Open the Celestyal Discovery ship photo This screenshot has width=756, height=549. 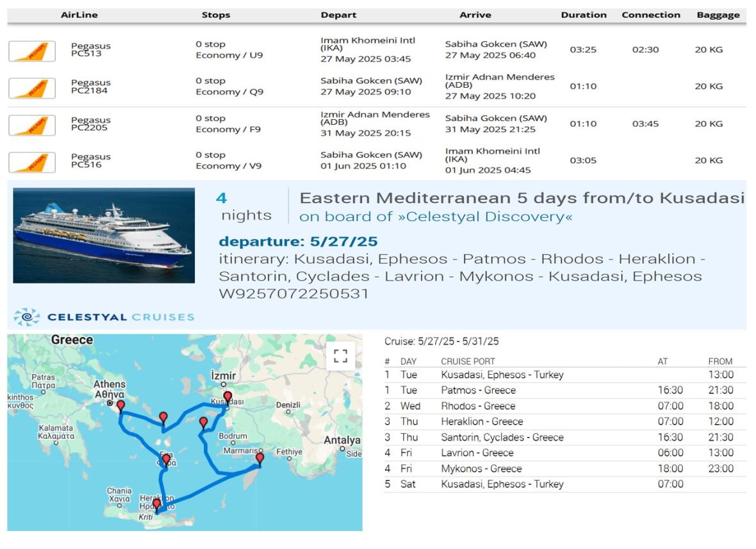[104, 235]
